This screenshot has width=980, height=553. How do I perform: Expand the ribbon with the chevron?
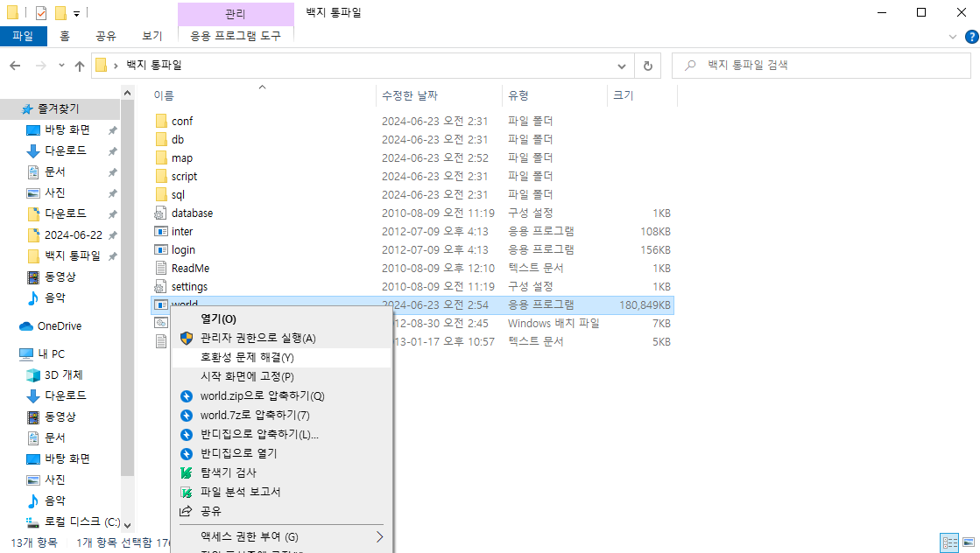[953, 36]
